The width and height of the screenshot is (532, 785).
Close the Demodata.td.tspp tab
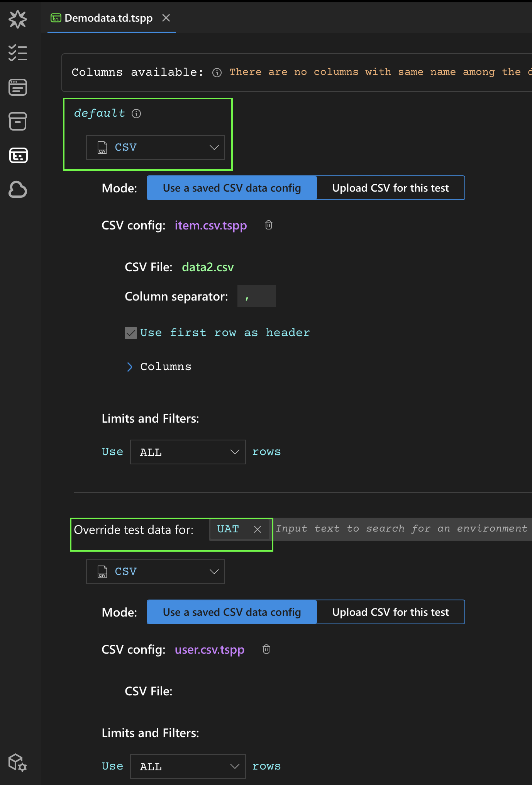166,18
